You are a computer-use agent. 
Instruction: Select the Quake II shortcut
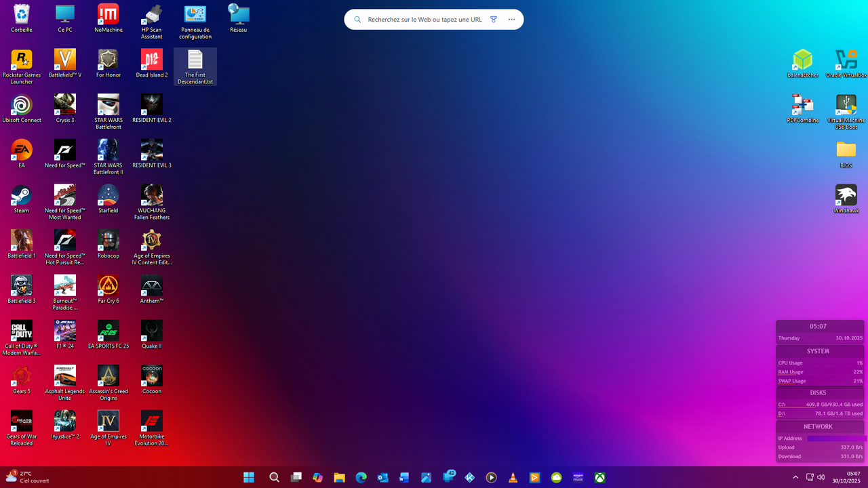(152, 335)
